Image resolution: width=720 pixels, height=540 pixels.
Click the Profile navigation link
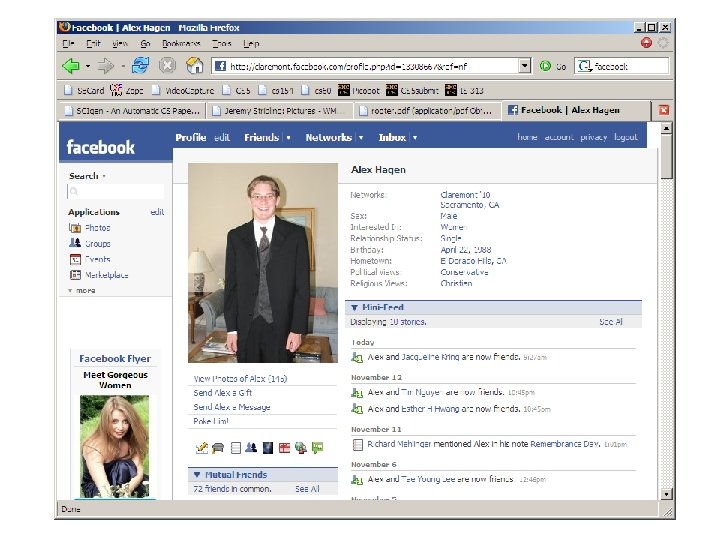coord(191,137)
